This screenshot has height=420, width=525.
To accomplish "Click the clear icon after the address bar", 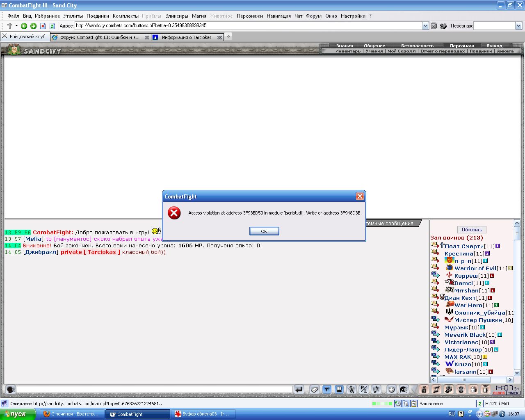I will 434,26.
